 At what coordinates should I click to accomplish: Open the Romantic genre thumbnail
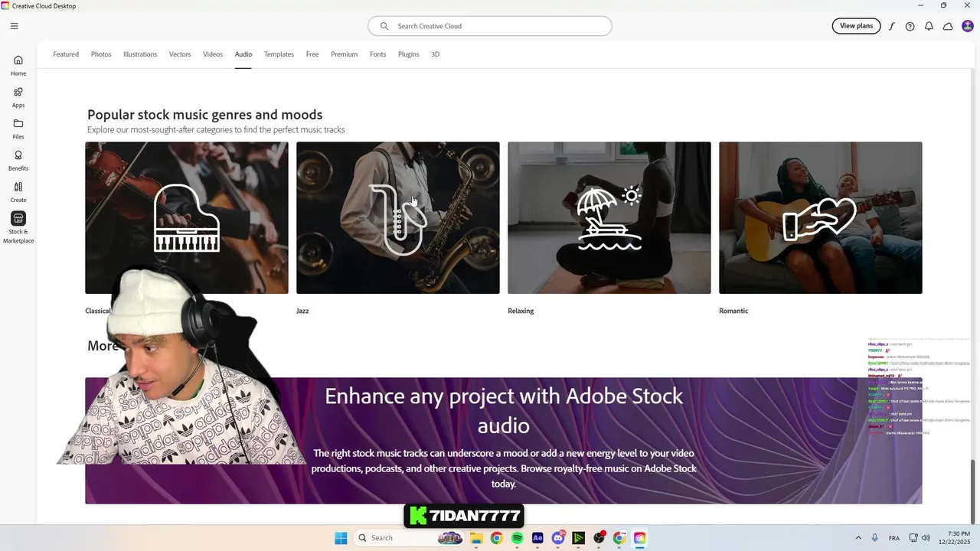tap(821, 217)
